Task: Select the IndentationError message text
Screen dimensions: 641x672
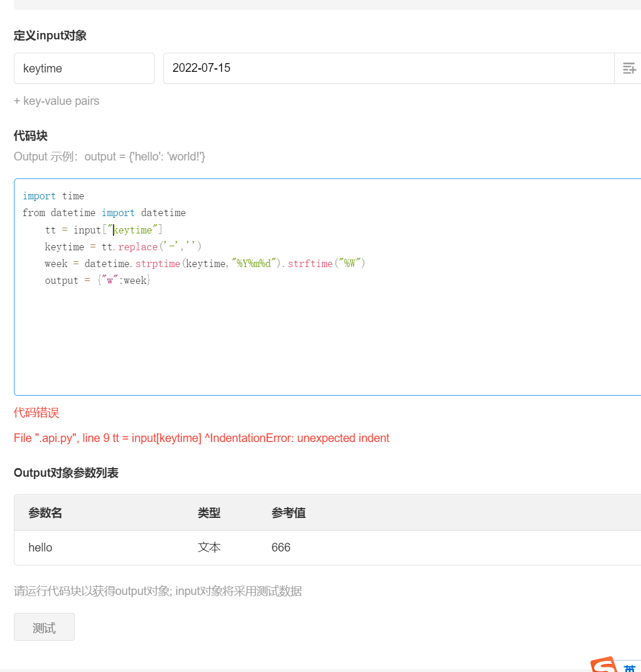Action: tap(202, 438)
